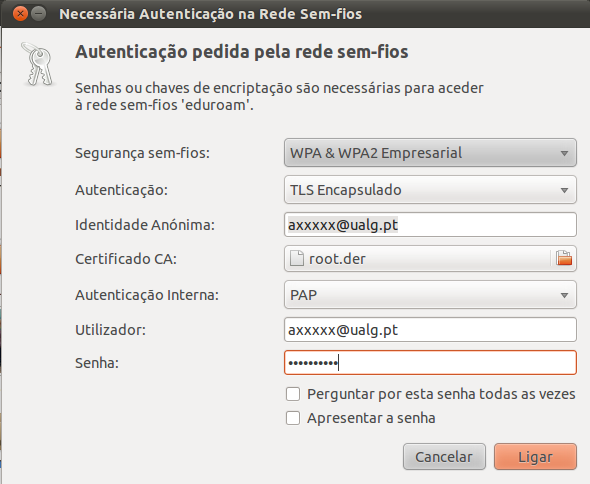590x484 pixels.
Task: Open file browser folder icon for CA certificate
Action: coord(564,259)
